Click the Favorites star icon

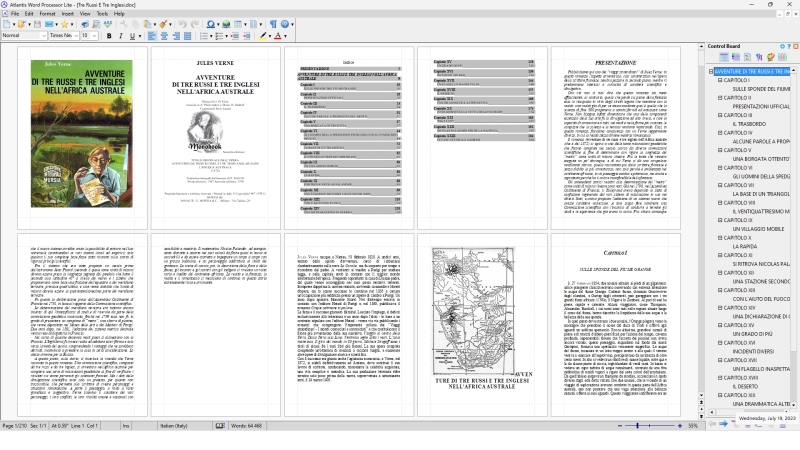(65, 24)
